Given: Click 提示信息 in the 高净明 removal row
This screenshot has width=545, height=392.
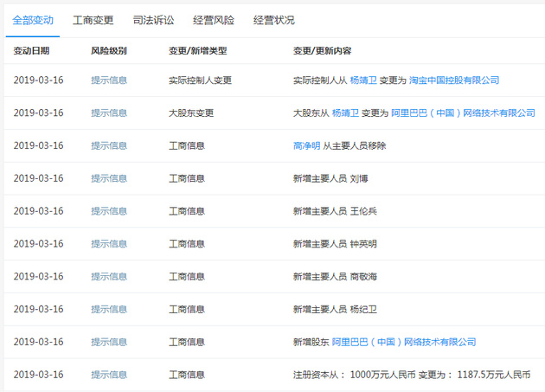Looking at the screenshot, I should (109, 145).
